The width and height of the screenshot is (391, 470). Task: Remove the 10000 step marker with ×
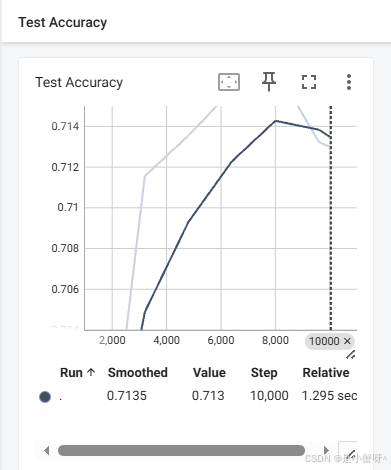pos(347,341)
